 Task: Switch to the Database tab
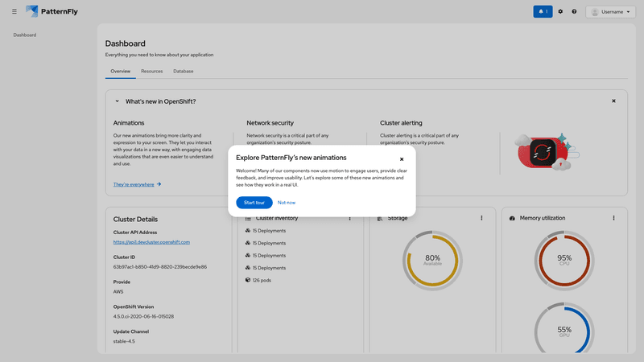click(x=183, y=72)
